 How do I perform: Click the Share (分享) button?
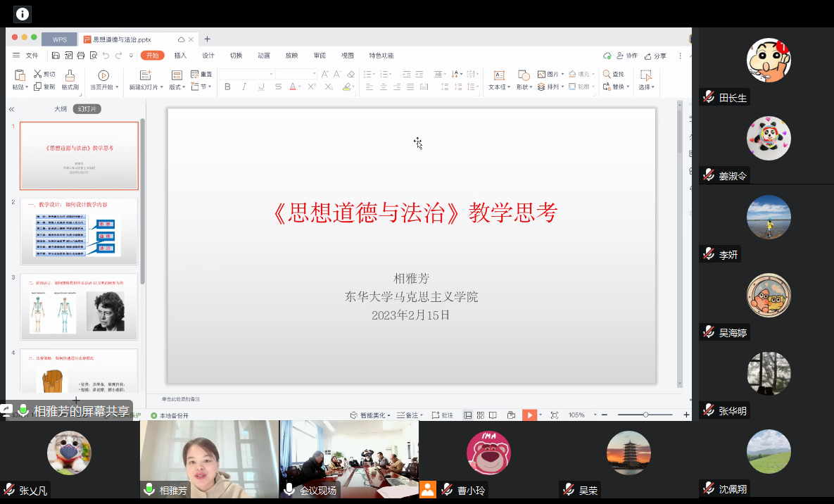pyautogui.click(x=655, y=56)
